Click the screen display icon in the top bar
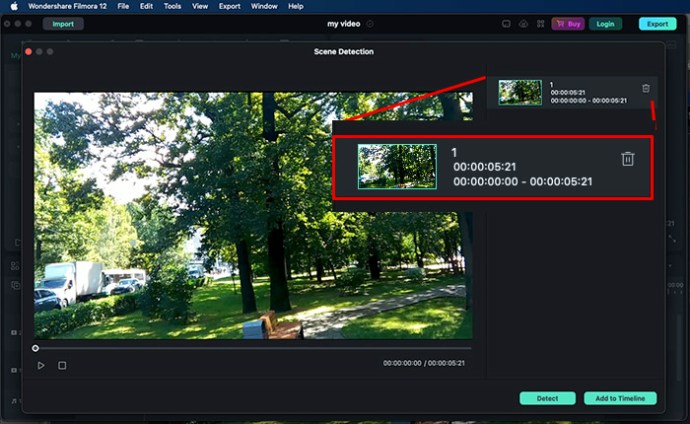Image resolution: width=690 pixels, height=424 pixels. point(506,23)
